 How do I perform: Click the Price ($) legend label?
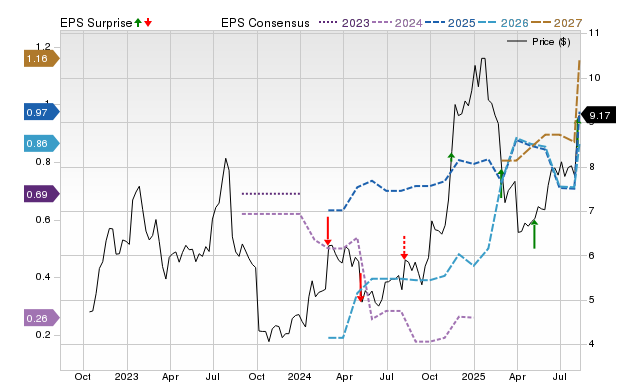tap(551, 42)
